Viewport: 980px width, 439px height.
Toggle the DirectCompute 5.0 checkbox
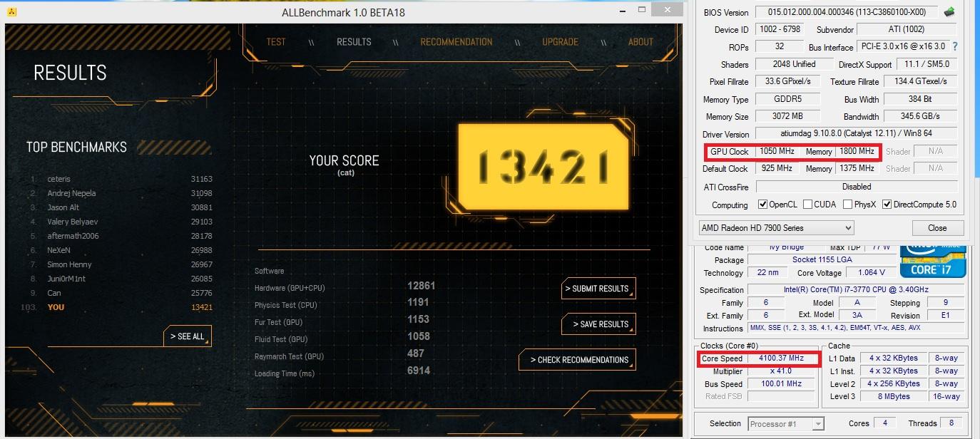(887, 205)
